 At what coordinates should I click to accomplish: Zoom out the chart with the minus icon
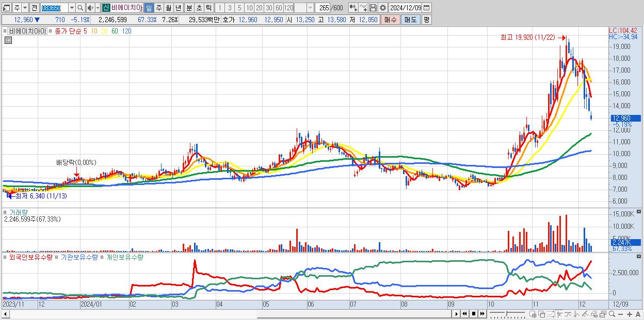click(x=620, y=314)
